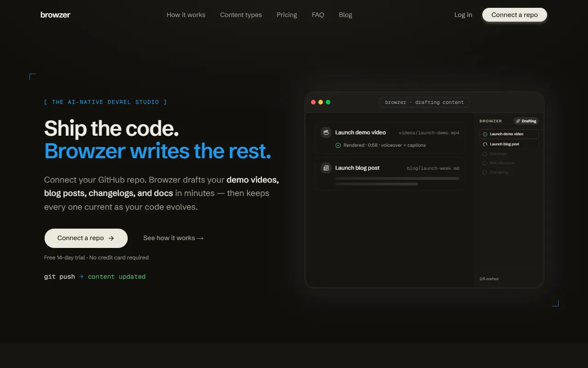
Task: Click the 2/5 drafted status text
Action: point(489,279)
